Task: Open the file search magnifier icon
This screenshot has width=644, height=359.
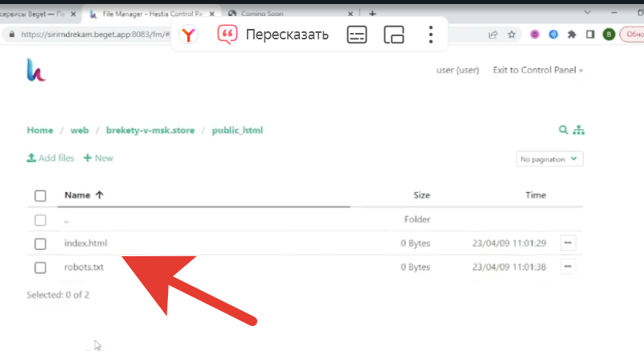Action: pos(563,130)
